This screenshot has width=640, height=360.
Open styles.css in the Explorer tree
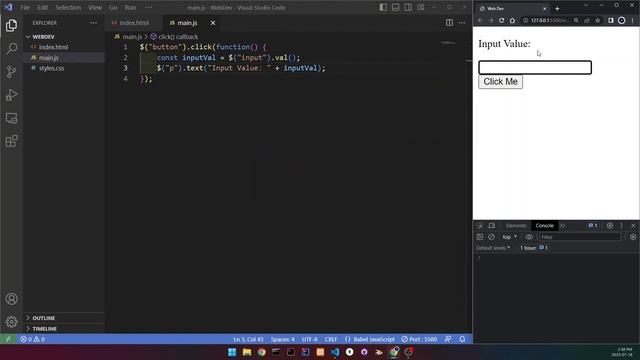point(51,68)
